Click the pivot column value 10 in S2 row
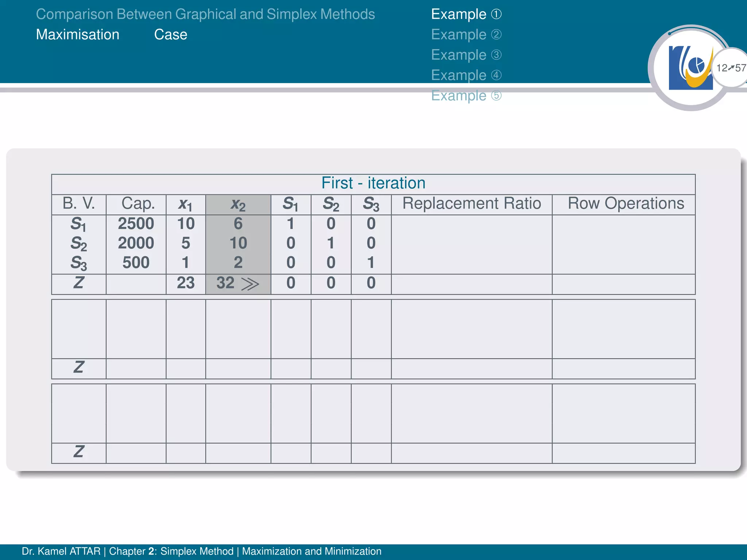The image size is (747, 560). pyautogui.click(x=238, y=243)
